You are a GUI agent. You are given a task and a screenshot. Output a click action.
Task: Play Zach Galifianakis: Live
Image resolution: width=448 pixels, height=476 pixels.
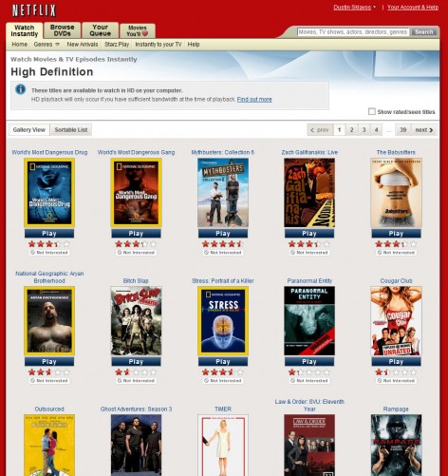click(x=309, y=234)
